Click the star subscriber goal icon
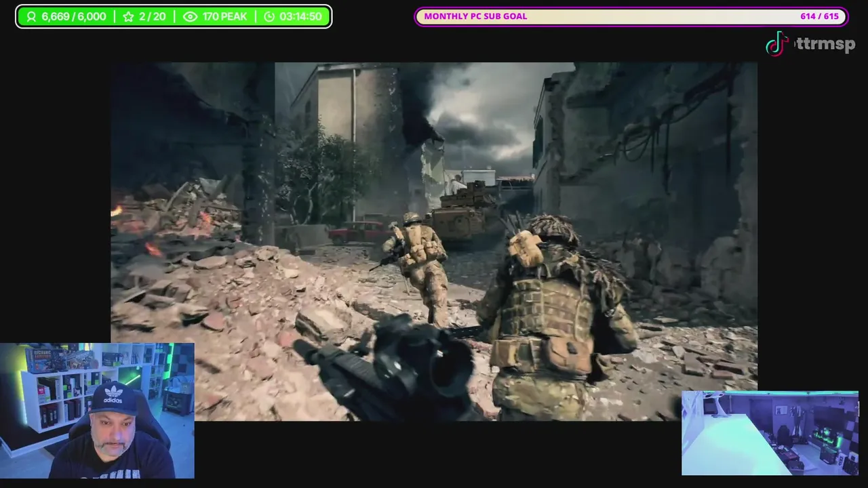Viewport: 868px width, 488px height. pos(128,17)
